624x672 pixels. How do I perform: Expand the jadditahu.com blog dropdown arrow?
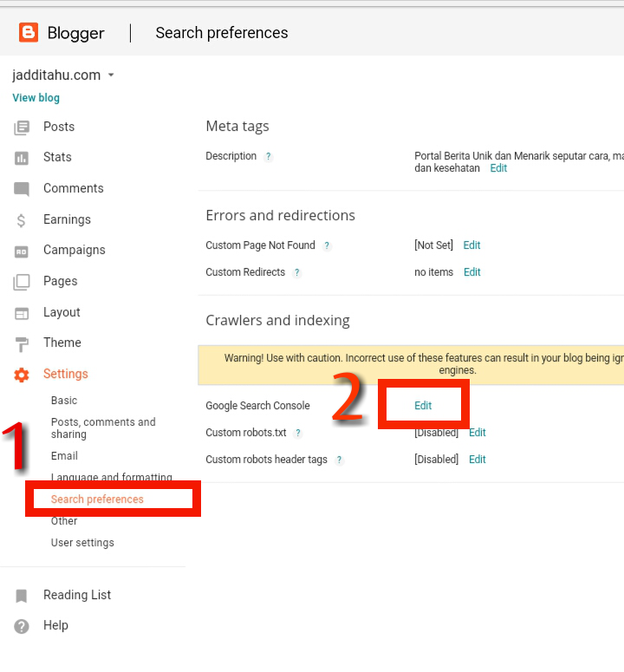[x=111, y=75]
